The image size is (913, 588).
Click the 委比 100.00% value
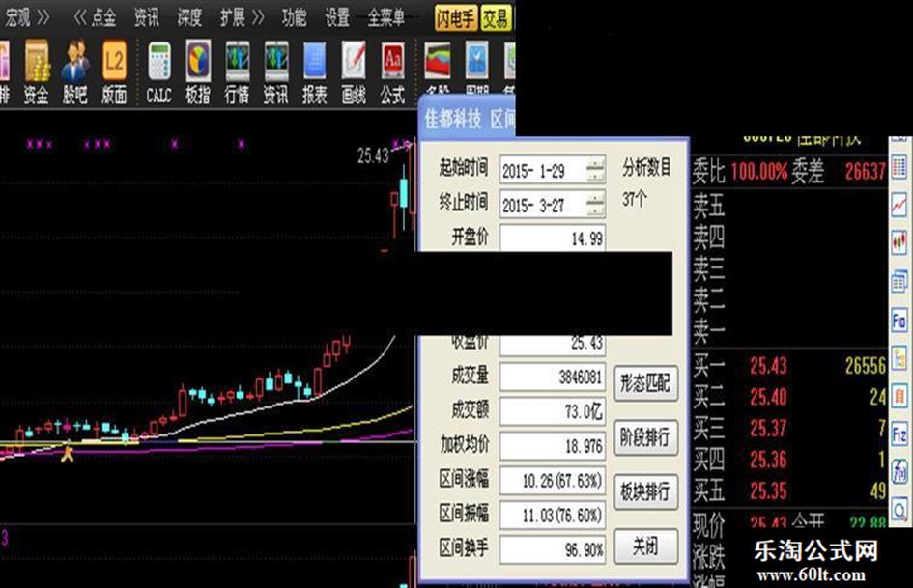tap(758, 172)
